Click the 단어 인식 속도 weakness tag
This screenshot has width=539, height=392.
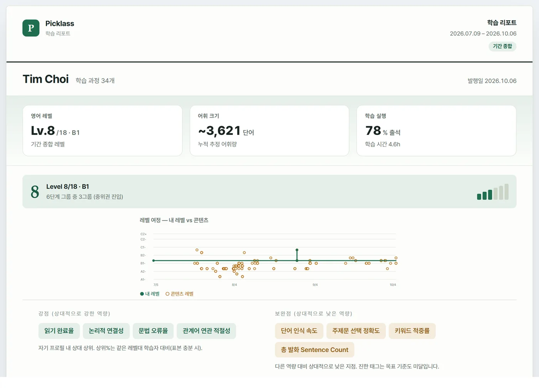coord(299,331)
